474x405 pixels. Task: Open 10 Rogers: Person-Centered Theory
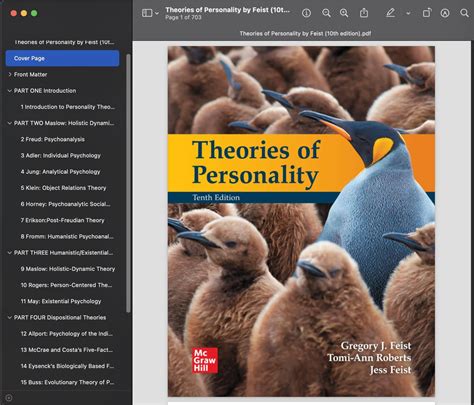tap(66, 285)
